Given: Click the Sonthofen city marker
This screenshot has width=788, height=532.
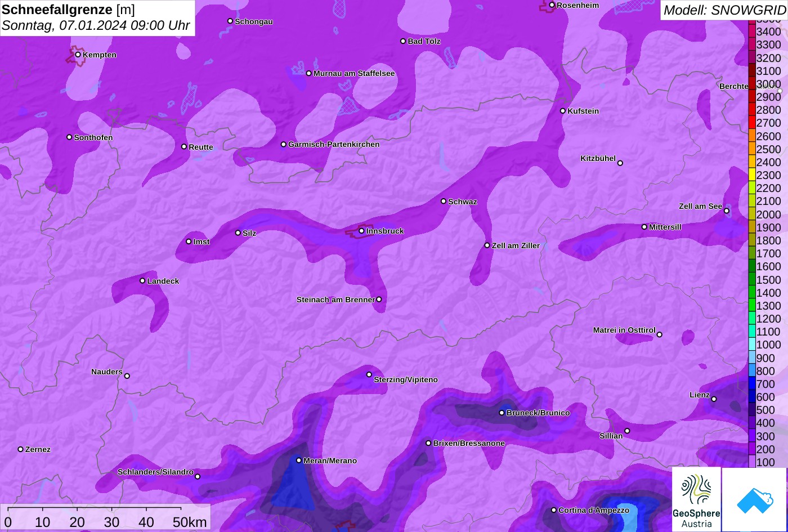Looking at the screenshot, I should pos(69,137).
